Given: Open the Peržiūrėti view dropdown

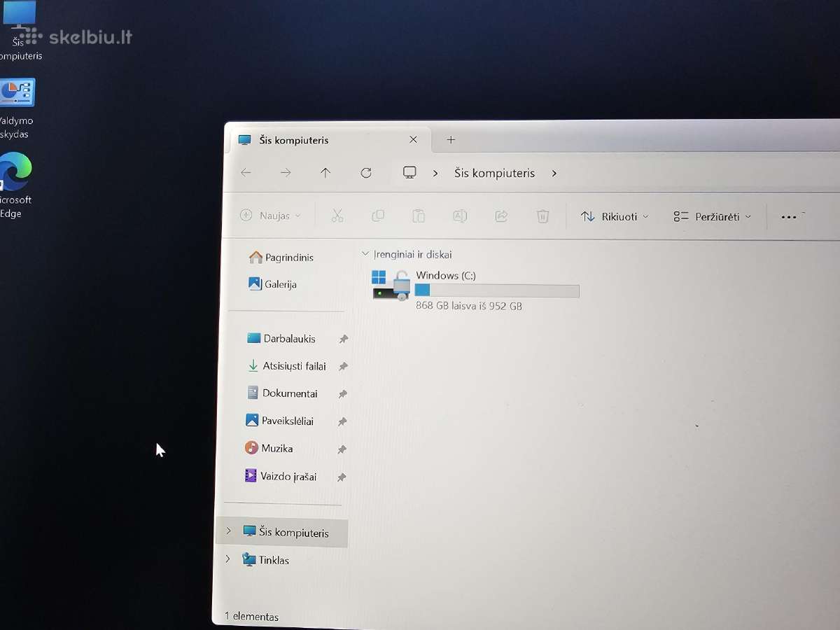Looking at the screenshot, I should click(x=712, y=217).
